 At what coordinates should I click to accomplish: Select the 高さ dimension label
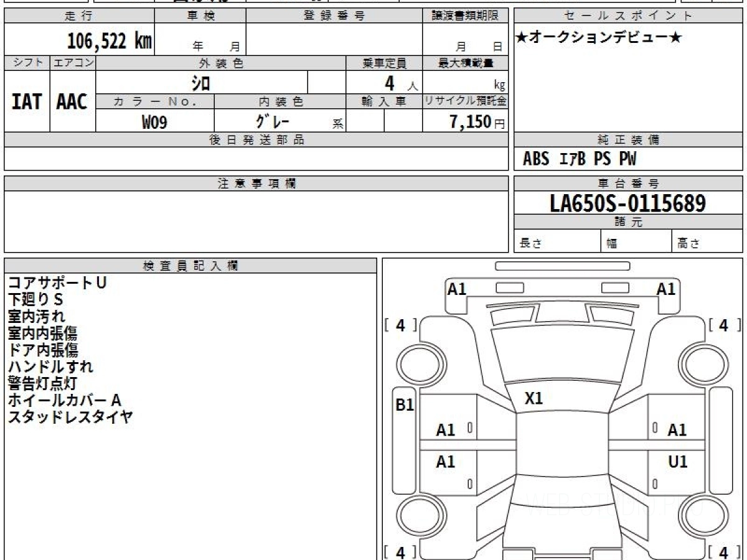pyautogui.click(x=688, y=244)
